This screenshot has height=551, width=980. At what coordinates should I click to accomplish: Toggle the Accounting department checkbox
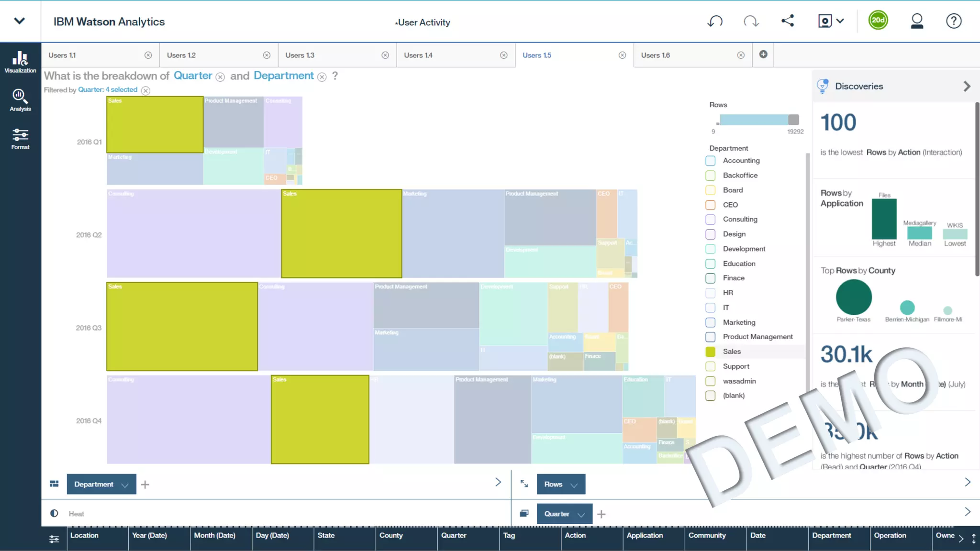point(711,161)
